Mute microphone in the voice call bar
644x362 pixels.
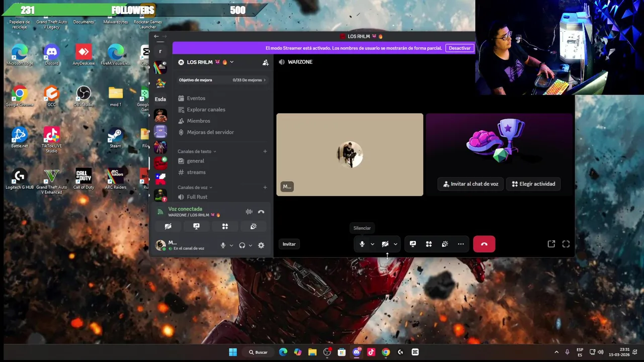(x=362, y=244)
